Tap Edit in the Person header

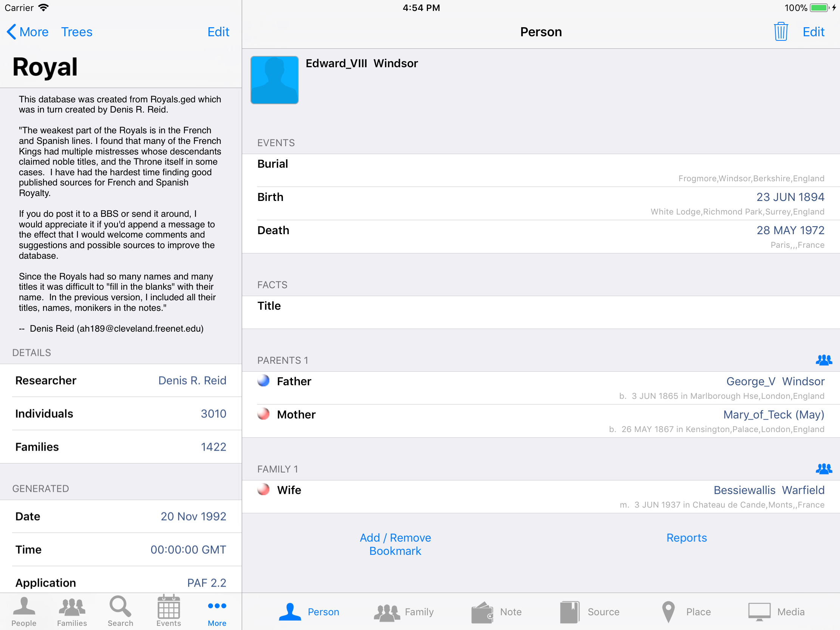tap(813, 32)
